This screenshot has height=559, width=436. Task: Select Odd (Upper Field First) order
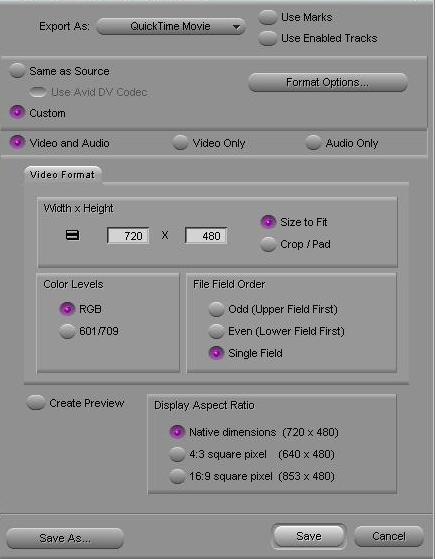(x=216, y=309)
